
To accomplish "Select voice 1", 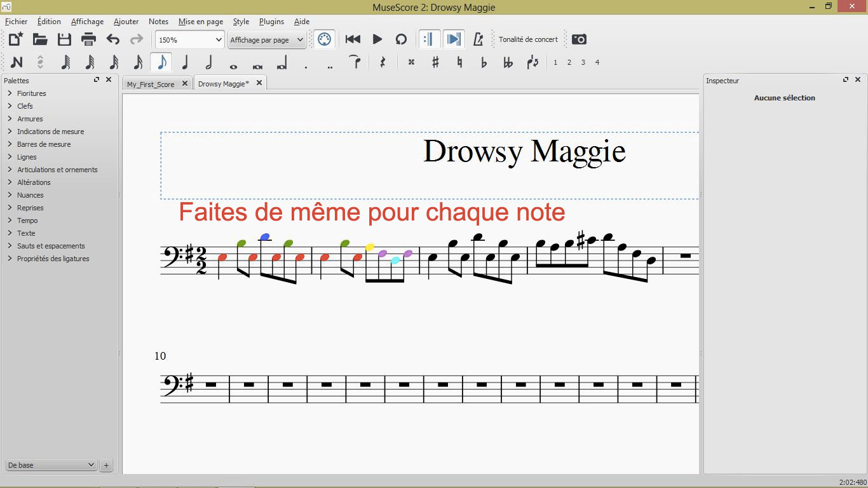I will pyautogui.click(x=555, y=62).
